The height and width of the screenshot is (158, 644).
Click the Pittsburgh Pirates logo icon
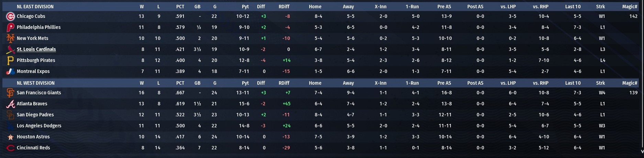[10, 60]
